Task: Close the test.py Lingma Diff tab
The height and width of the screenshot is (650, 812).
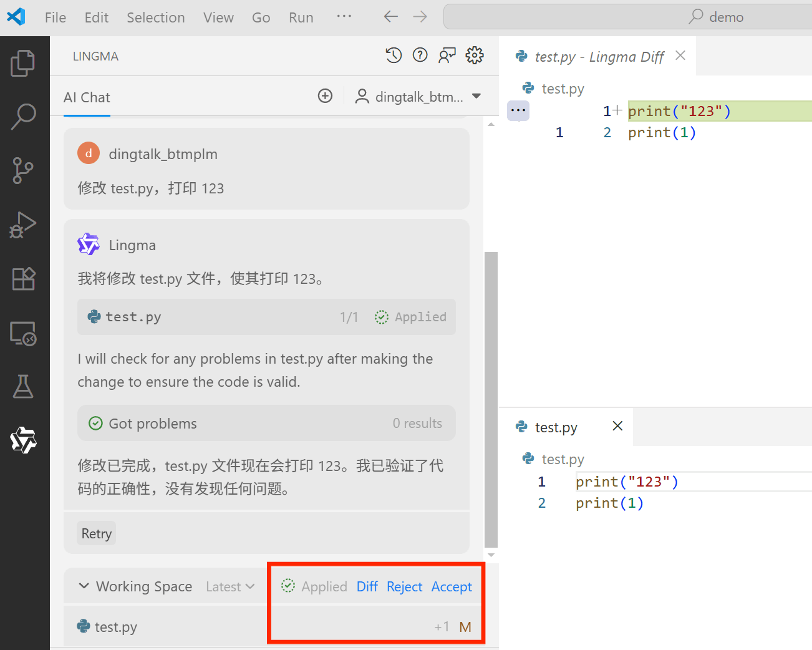Action: (x=680, y=56)
